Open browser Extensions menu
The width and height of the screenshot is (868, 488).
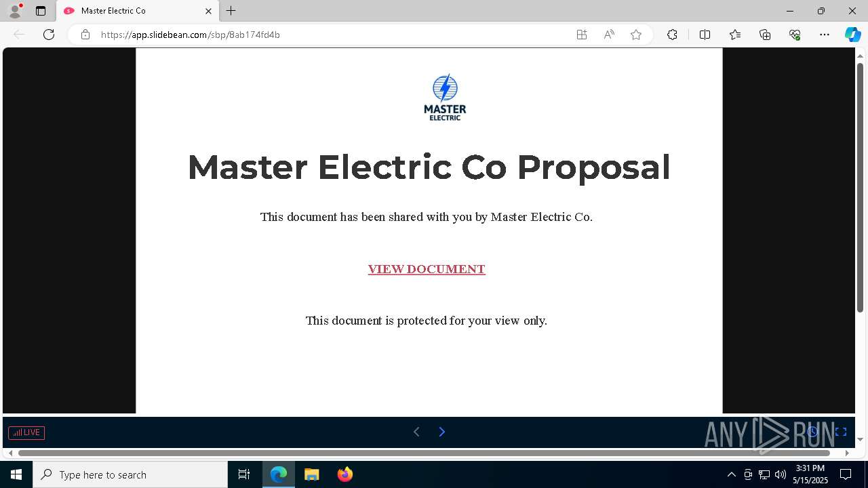672,35
